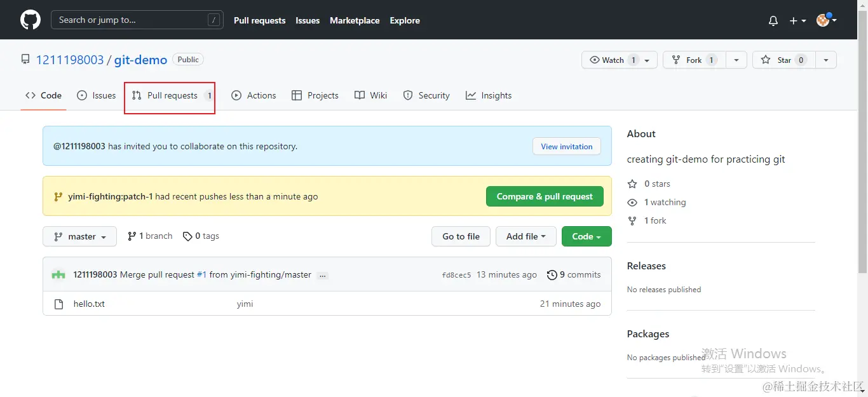
Task: Switch to the Wiki tab
Action: pos(370,95)
